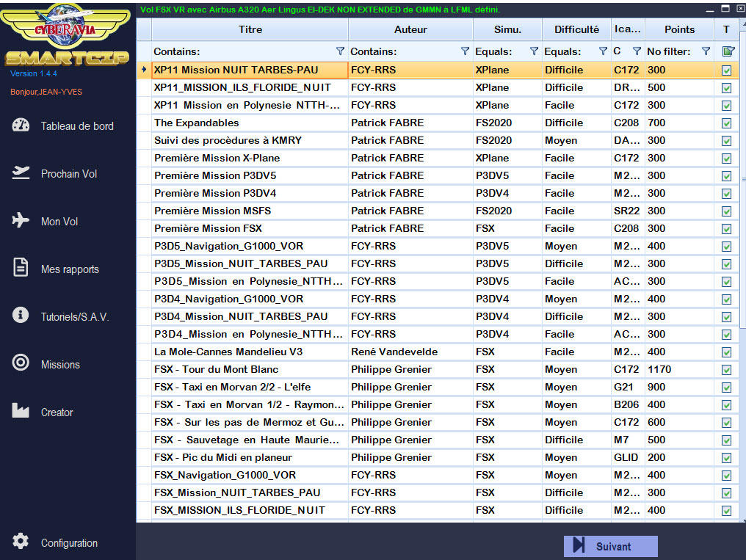Toggle checkbox for Première Mission MSFS
The height and width of the screenshot is (560, 746).
(x=726, y=211)
